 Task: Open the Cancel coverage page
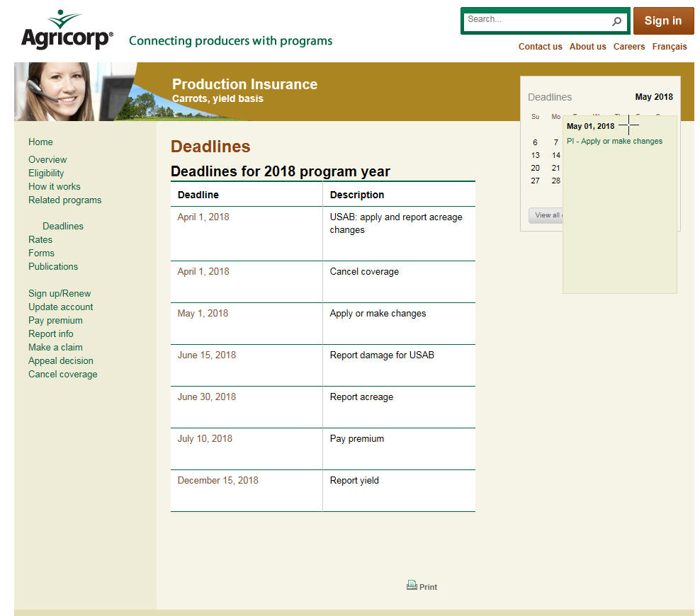point(62,374)
